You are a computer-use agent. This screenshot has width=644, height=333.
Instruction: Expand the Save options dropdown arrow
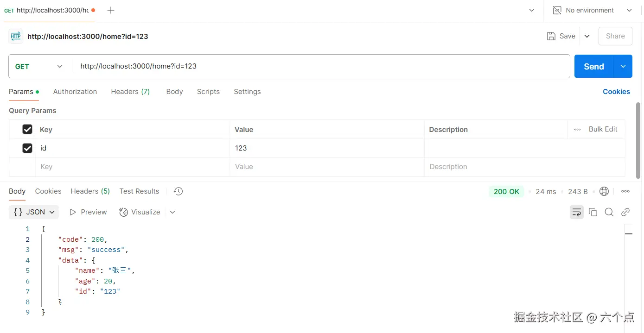587,36
